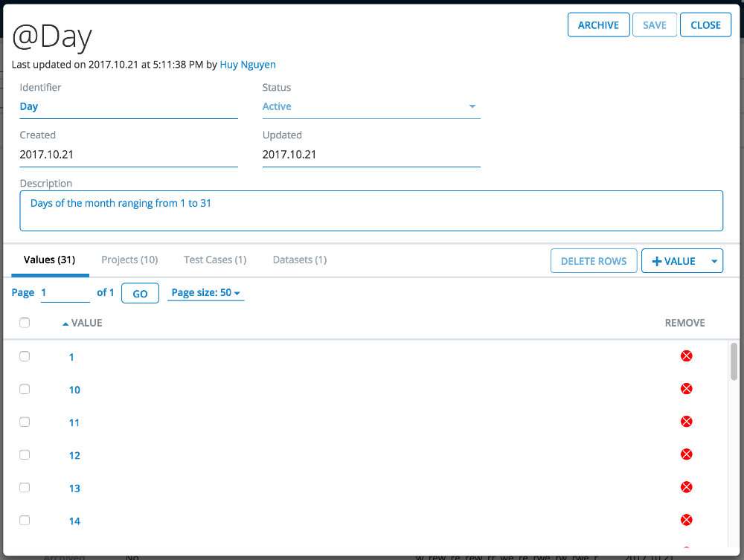Open the arrow menu beside + VALUE
This screenshot has height=560, width=744.
coord(713,261)
